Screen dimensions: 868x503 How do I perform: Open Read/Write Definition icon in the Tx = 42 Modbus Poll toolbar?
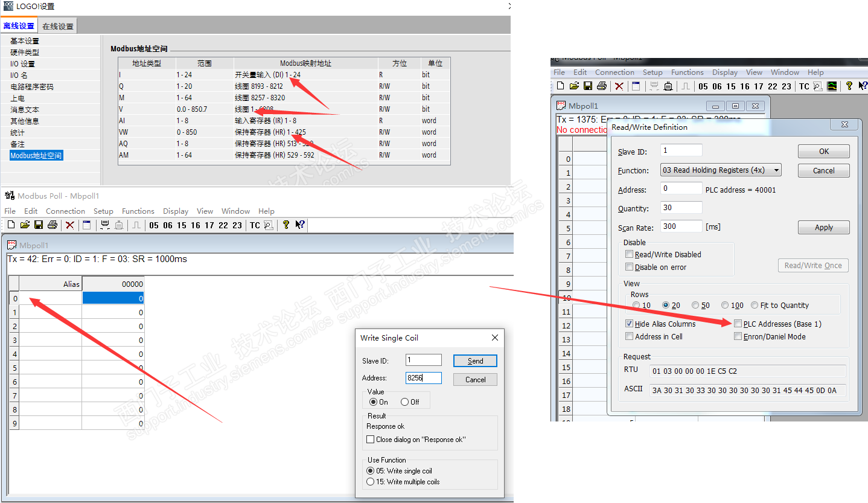click(x=87, y=225)
